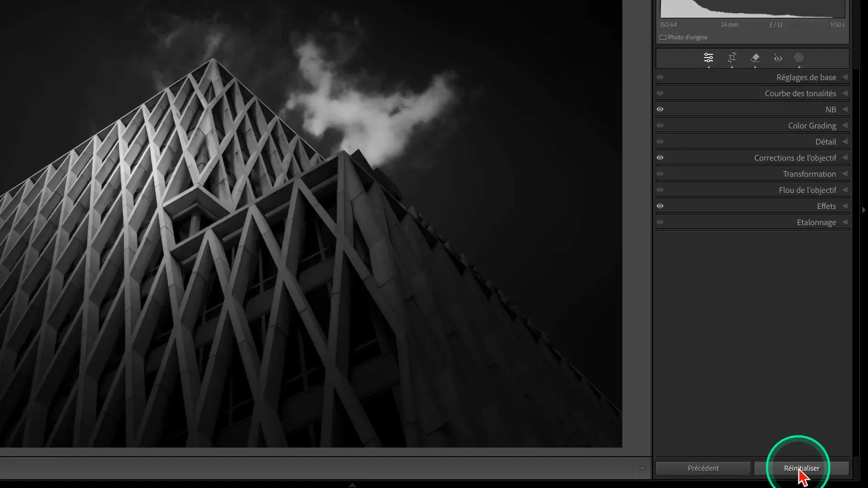Image resolution: width=868 pixels, height=488 pixels.
Task: Expand Courbe des tonalités panel triangle
Action: (x=845, y=93)
